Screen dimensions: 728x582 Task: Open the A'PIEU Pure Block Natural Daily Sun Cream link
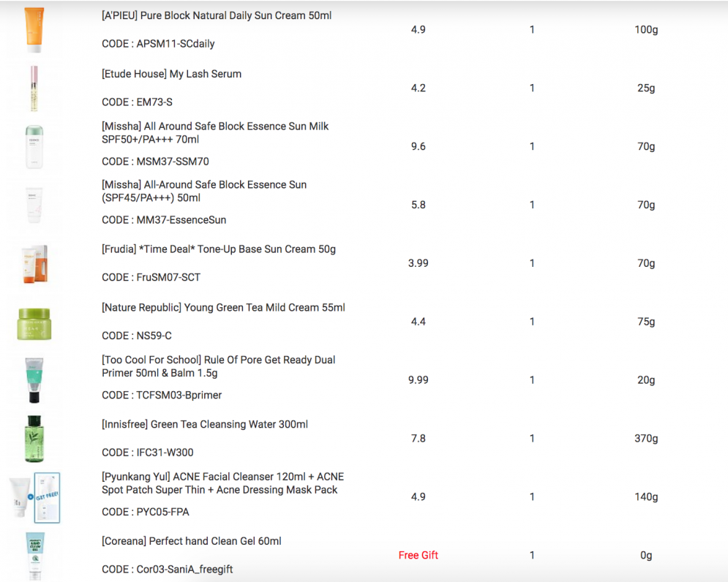(217, 15)
